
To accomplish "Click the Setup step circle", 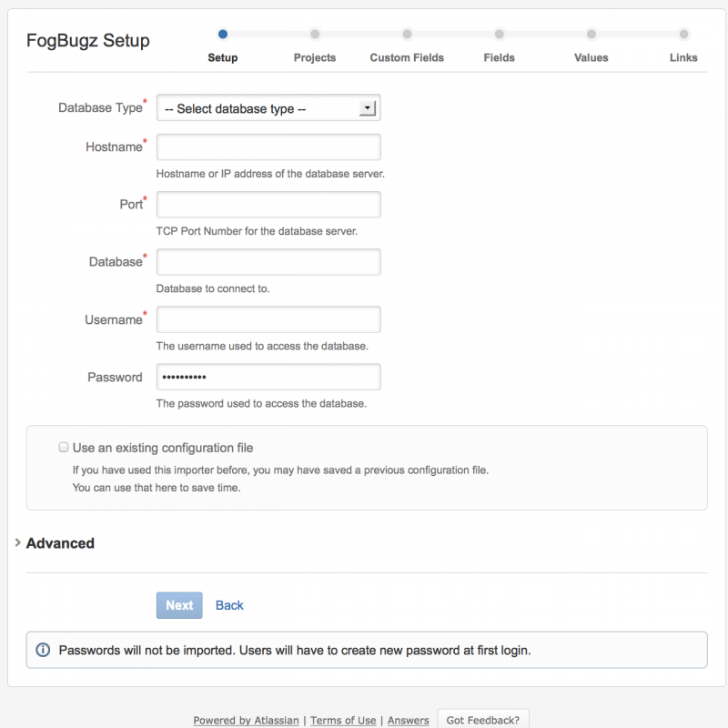I will coord(223,35).
